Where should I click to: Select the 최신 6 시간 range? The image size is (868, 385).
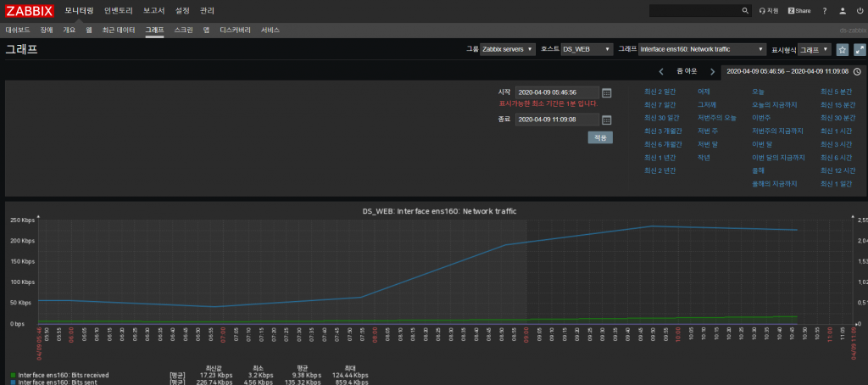[836, 158]
